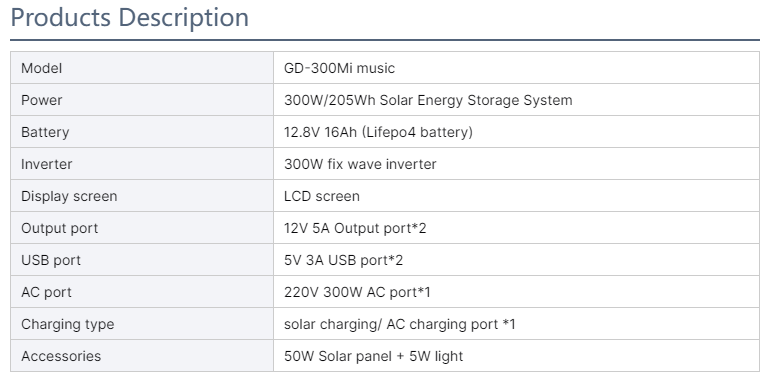Select the AC port label cell
The image size is (772, 384).
click(142, 292)
